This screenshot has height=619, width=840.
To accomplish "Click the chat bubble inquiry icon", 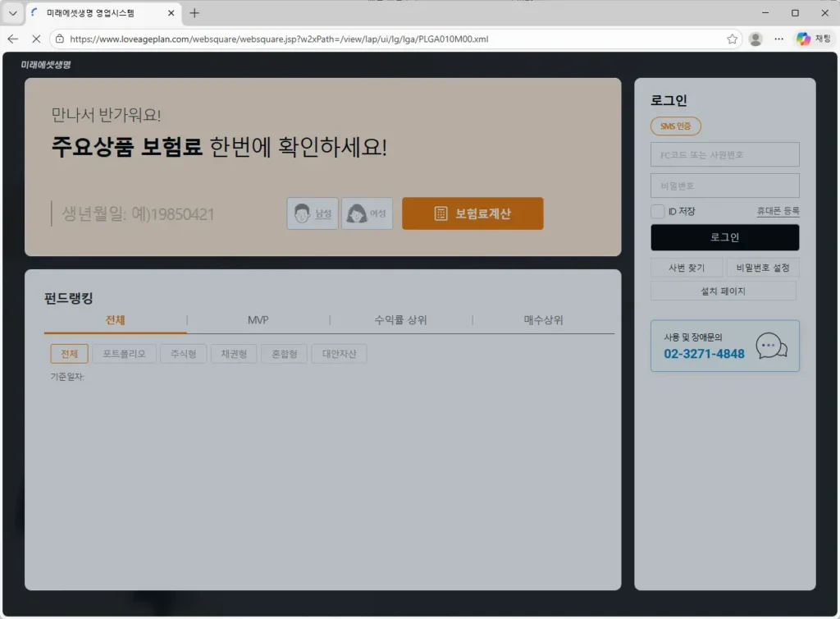I will tap(770, 346).
